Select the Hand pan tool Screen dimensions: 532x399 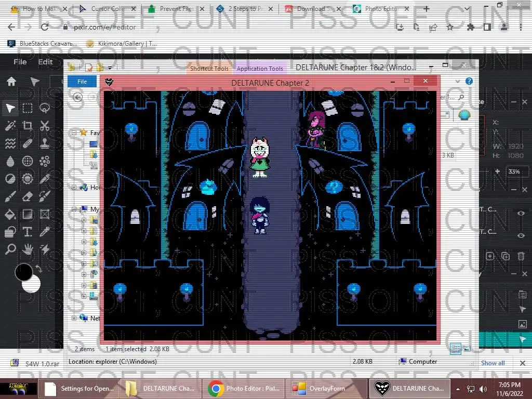tap(28, 249)
